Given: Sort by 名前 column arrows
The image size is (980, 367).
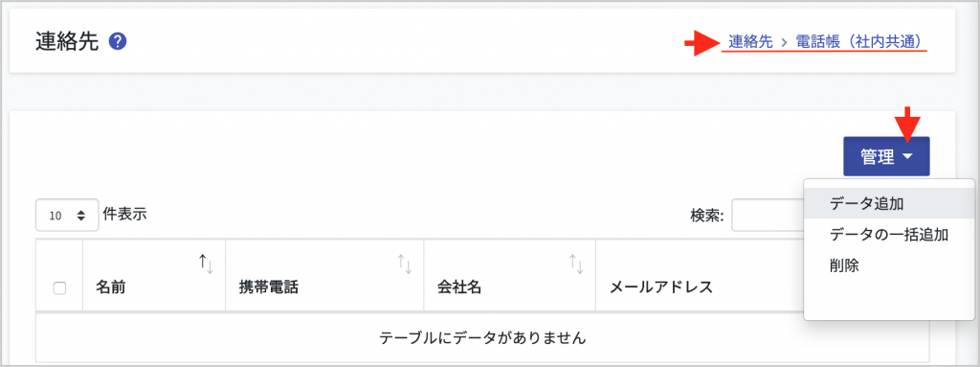Looking at the screenshot, I should [207, 264].
